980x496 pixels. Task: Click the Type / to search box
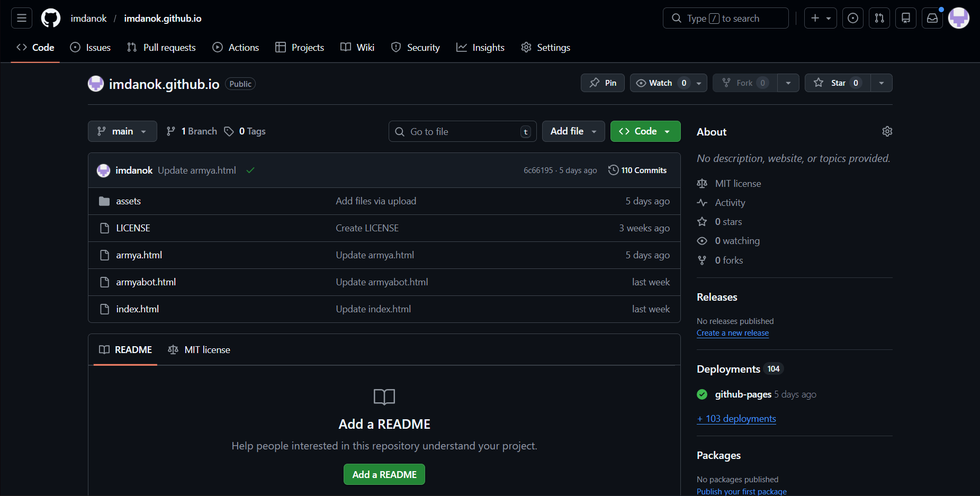coord(726,18)
